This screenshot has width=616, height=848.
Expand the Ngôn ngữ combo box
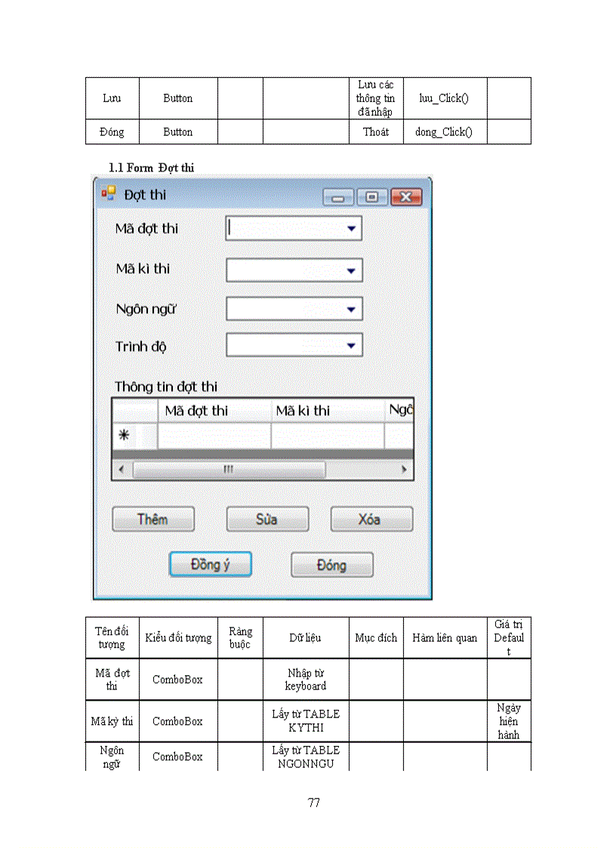[350, 309]
